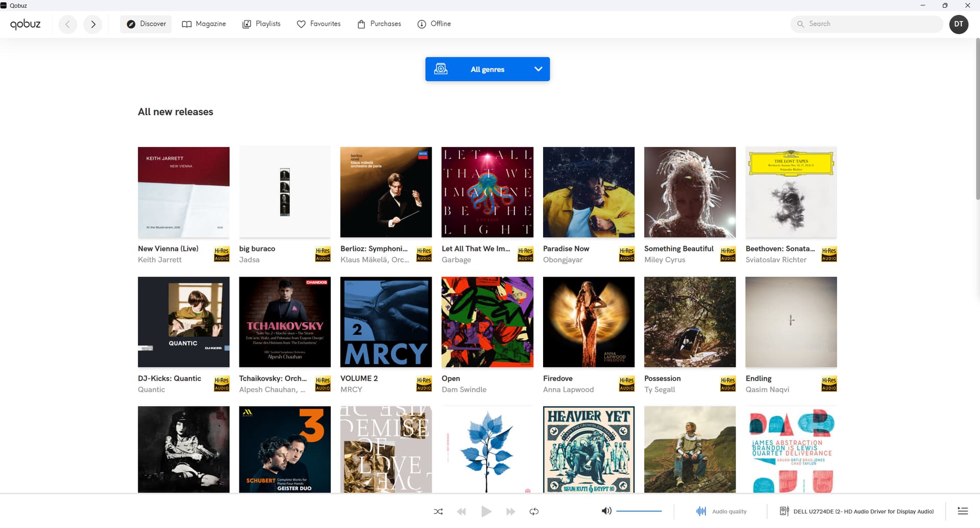Select DELL U2724DE audio output device
Viewport: 980px width, 528px height.
coord(857,511)
